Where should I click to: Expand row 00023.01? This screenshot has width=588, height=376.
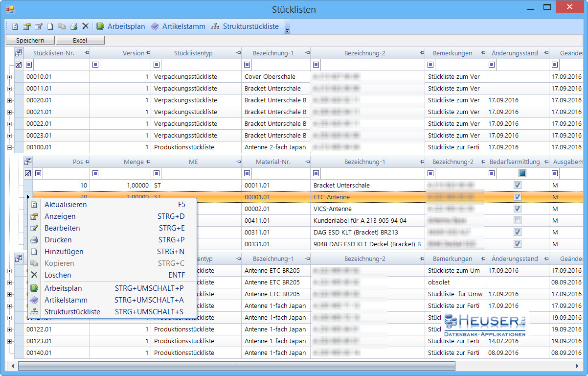[x=9, y=136]
